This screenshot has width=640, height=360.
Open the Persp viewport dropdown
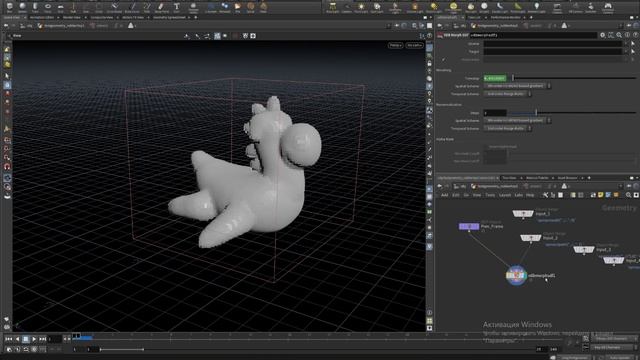pos(395,45)
